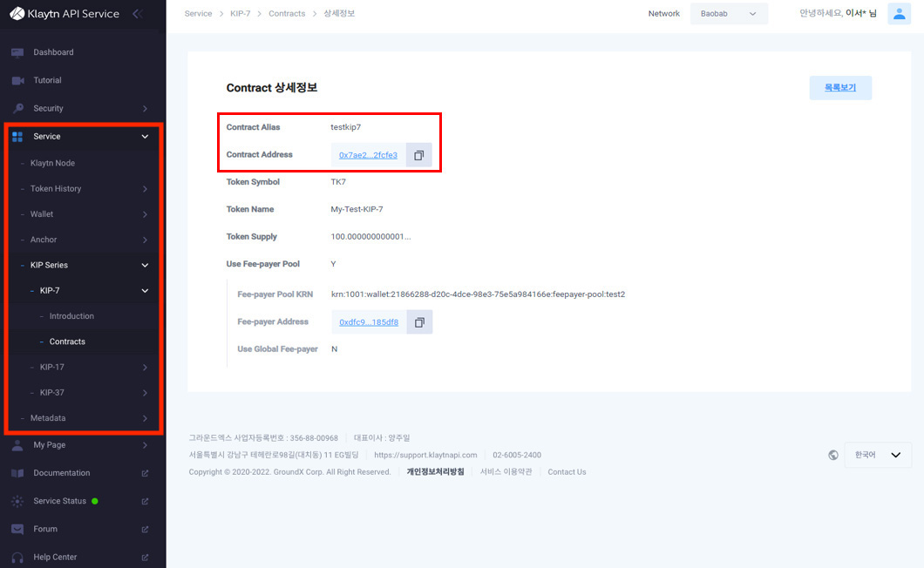Expand the Metadata submenu chevron
This screenshot has height=568, width=924.
pyautogui.click(x=145, y=418)
